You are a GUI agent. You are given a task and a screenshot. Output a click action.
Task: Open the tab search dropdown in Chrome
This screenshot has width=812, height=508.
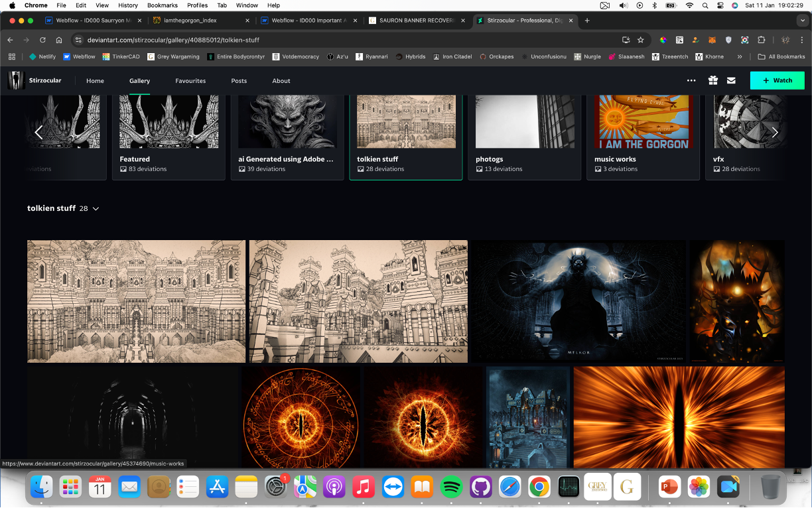803,21
